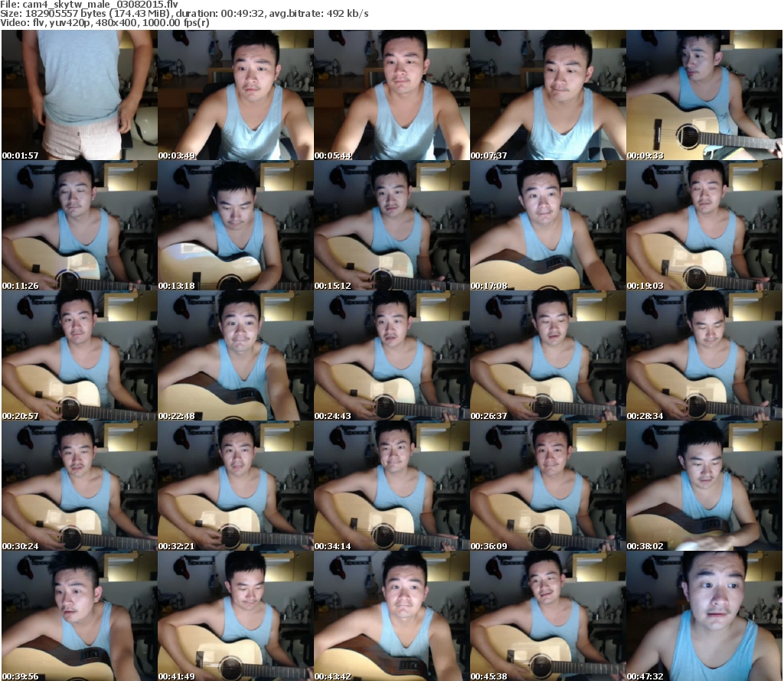
Task: Select the thumbnail stamped 00:01:57
Action: coord(80,95)
